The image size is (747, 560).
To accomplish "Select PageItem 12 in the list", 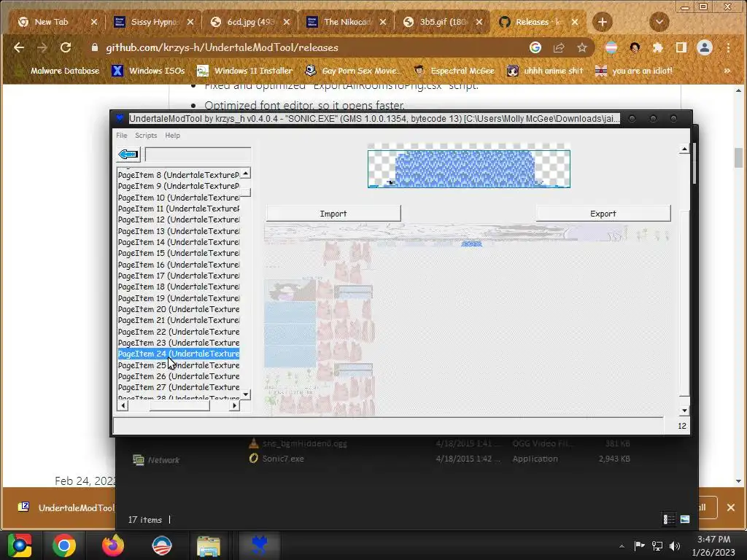I will pos(179,219).
